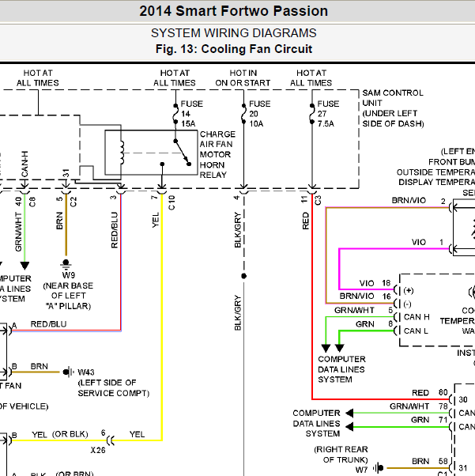Image resolution: width=475 pixels, height=476 pixels.
Task: Click "BRN/VIO" label at pin 2
Action: 409,200
